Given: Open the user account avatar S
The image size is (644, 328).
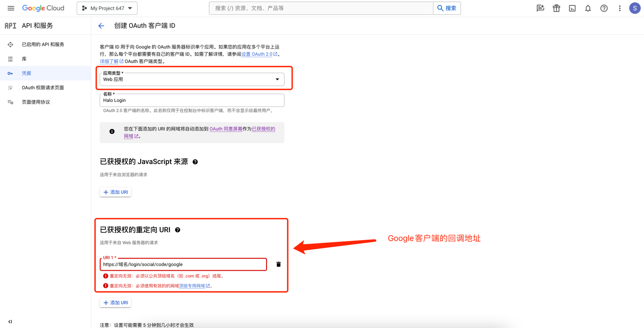Looking at the screenshot, I should [635, 8].
